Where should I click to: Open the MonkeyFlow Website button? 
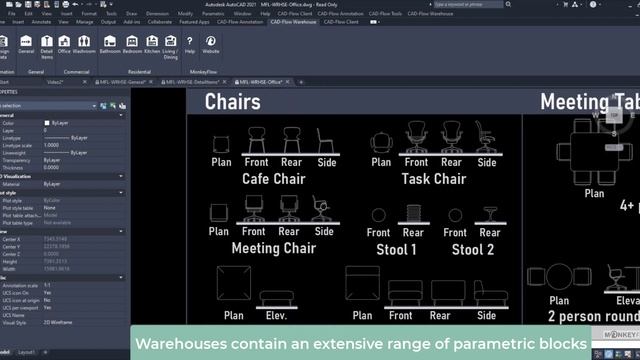211,44
